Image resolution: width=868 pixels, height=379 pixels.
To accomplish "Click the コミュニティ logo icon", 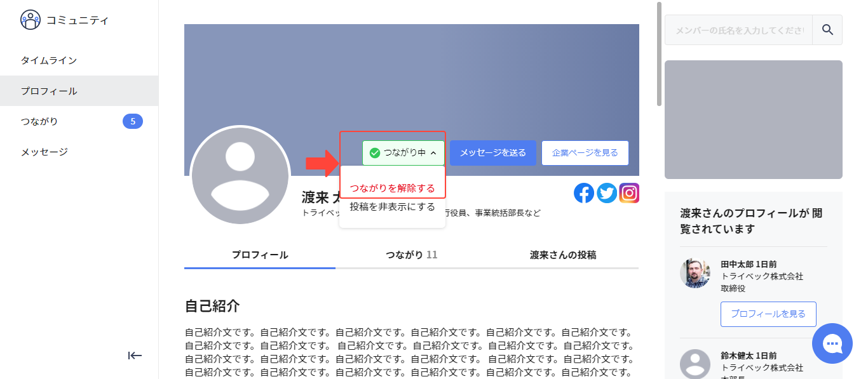I will tap(30, 20).
